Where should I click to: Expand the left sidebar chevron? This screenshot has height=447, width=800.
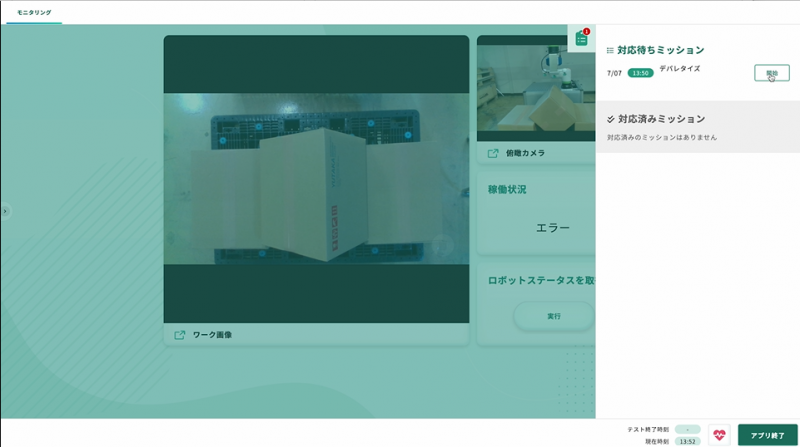(x=5, y=211)
